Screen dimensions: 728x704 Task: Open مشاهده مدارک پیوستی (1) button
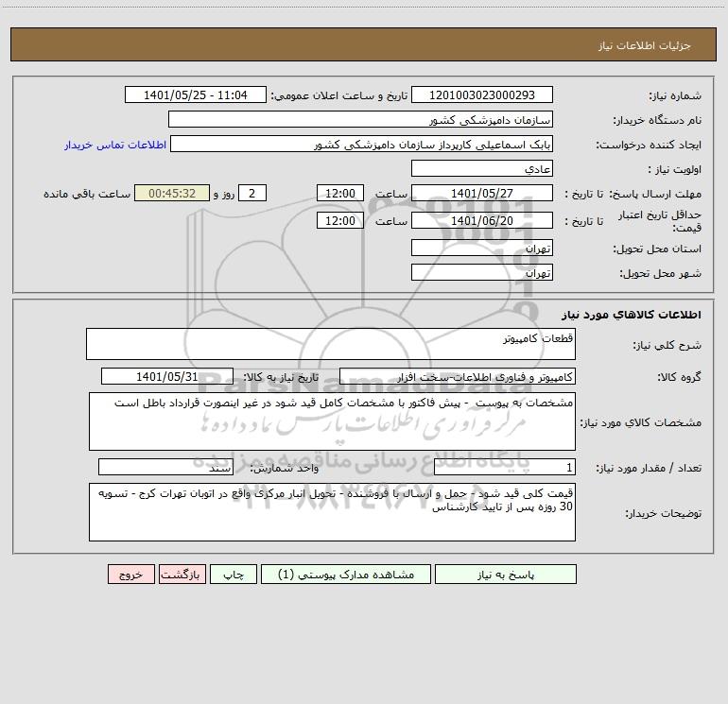pyautogui.click(x=346, y=574)
